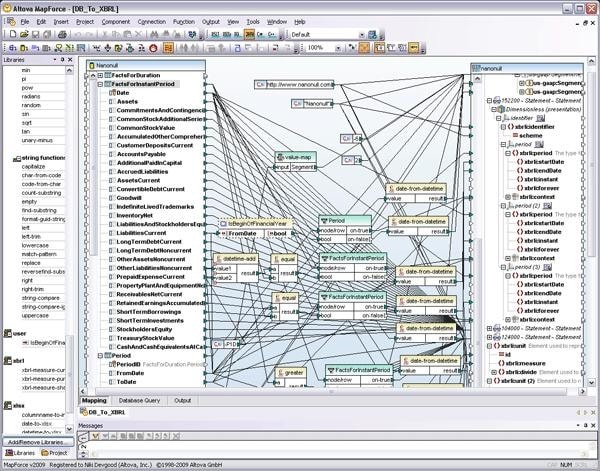Close the Libraries panel

(70, 60)
